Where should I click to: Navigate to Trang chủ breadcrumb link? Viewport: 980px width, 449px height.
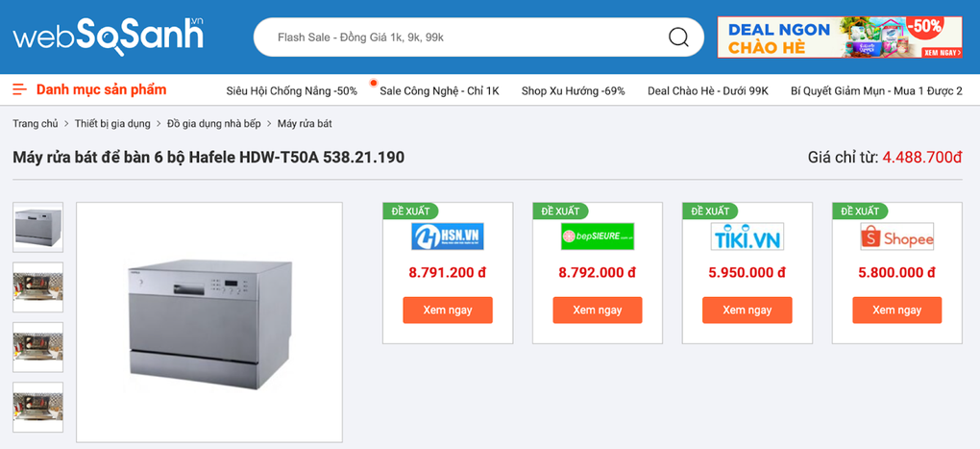pyautogui.click(x=35, y=124)
